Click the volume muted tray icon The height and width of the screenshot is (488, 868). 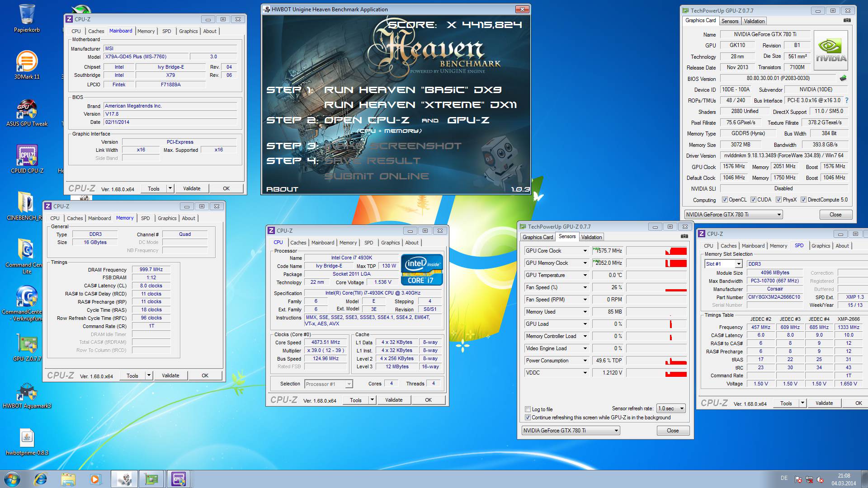820,480
